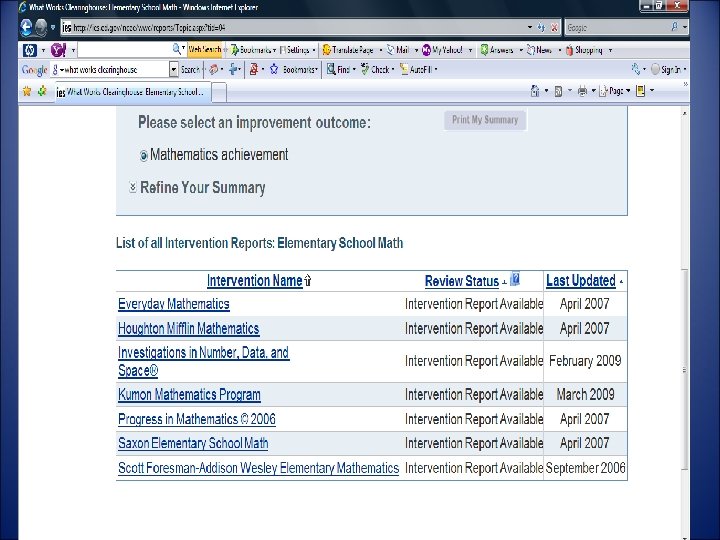Viewport: 720px width, 540px height.
Task: Click in the browser address bar URL
Action: coord(294,28)
